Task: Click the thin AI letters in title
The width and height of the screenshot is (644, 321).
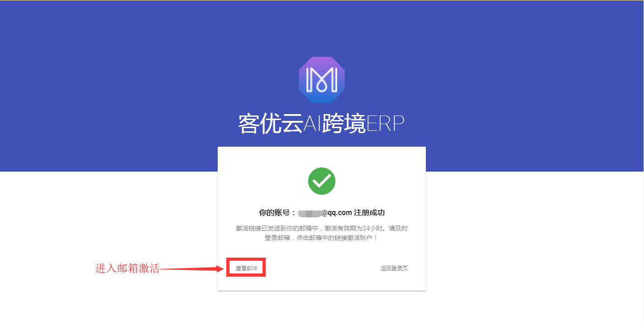Action: [x=312, y=124]
